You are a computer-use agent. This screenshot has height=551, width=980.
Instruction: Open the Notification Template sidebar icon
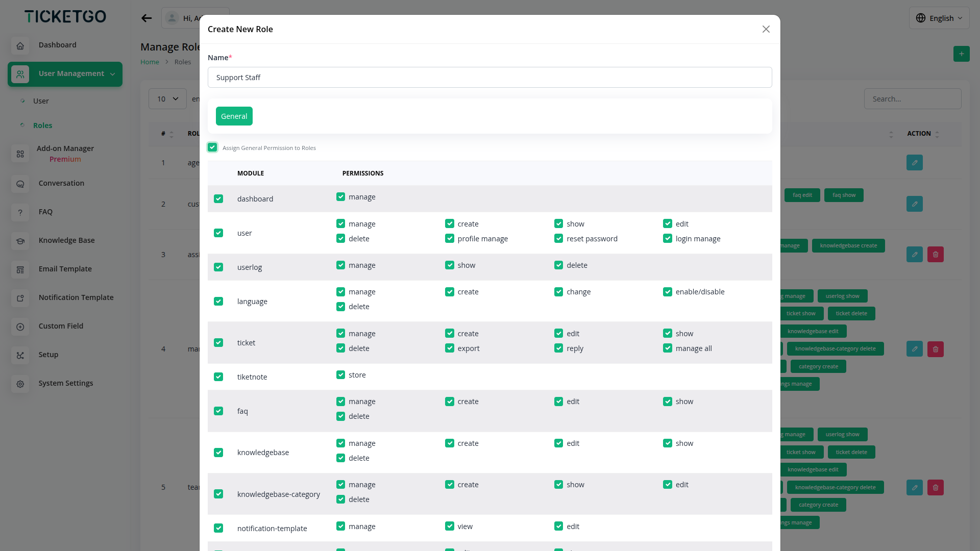[20, 298]
